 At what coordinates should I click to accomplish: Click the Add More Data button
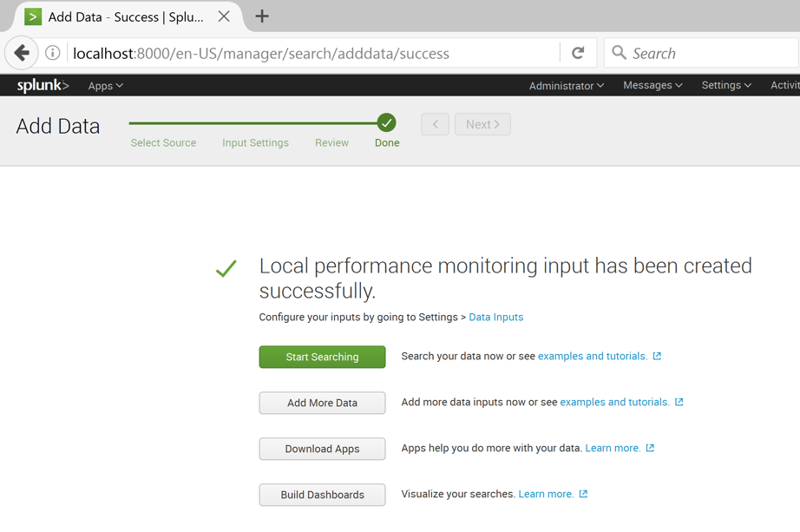point(322,403)
